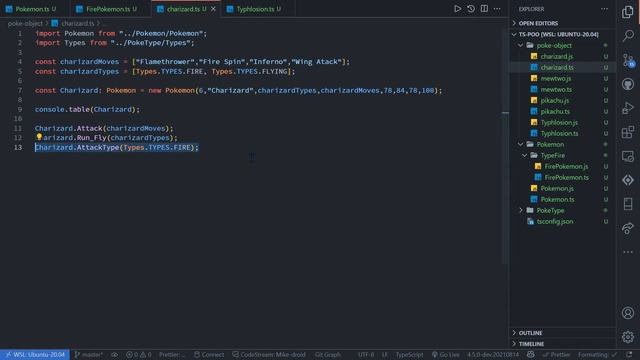Open tsconfig.json in the explorer

[555, 222]
